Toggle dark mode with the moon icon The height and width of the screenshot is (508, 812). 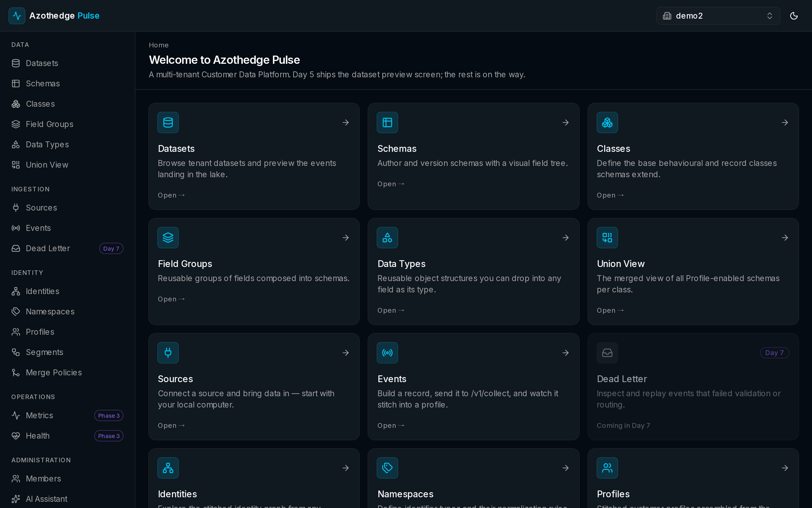[x=794, y=16]
